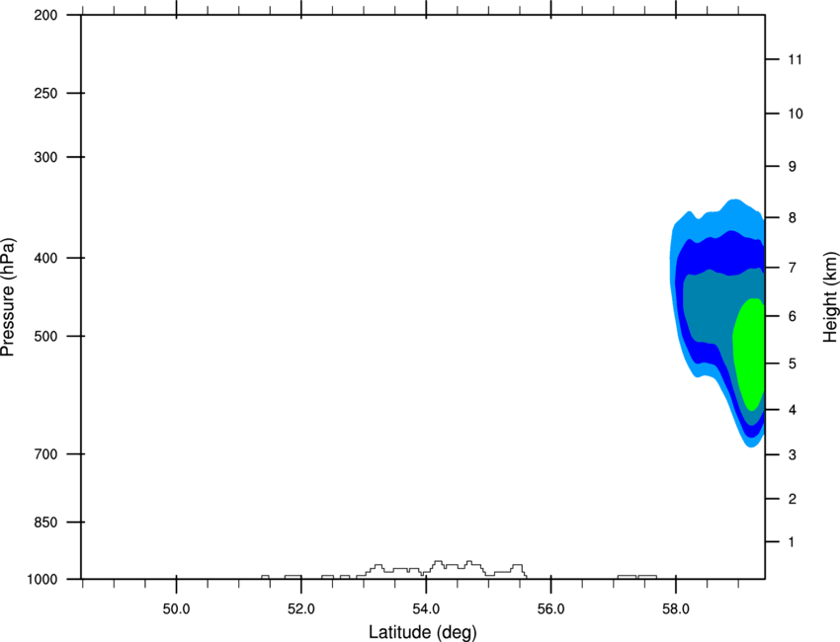Select the 700 pressure tick label
This screenshot has height=642, width=840.
(45, 454)
